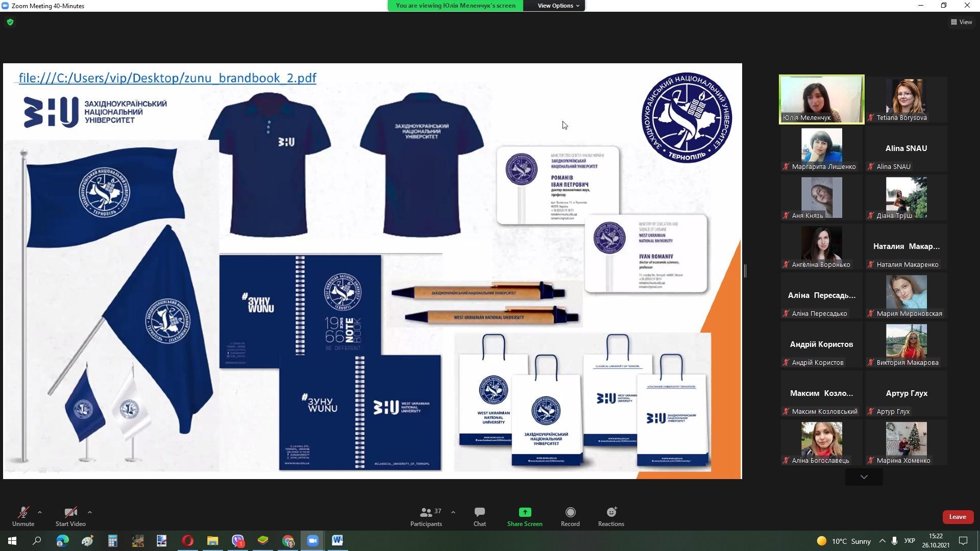Click the microphone tray icon
Image resolution: width=980 pixels, height=551 pixels.
point(894,541)
